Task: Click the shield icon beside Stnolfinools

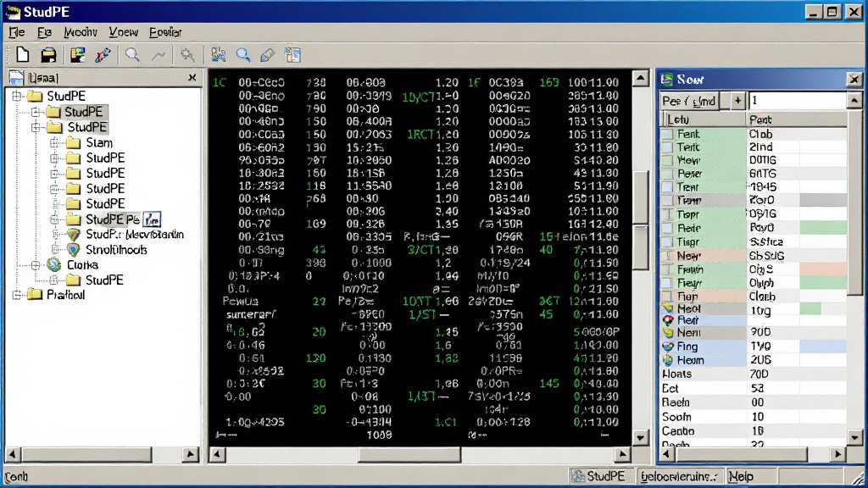Action: [x=73, y=250]
